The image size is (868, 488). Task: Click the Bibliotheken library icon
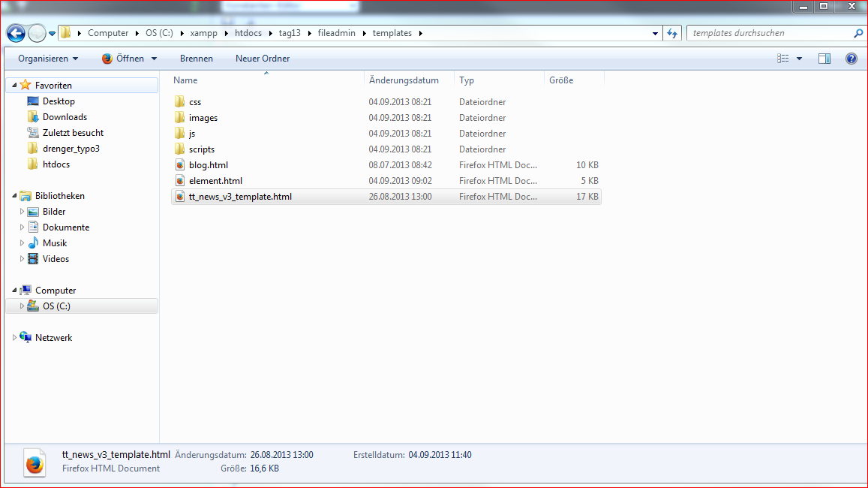[x=26, y=196]
